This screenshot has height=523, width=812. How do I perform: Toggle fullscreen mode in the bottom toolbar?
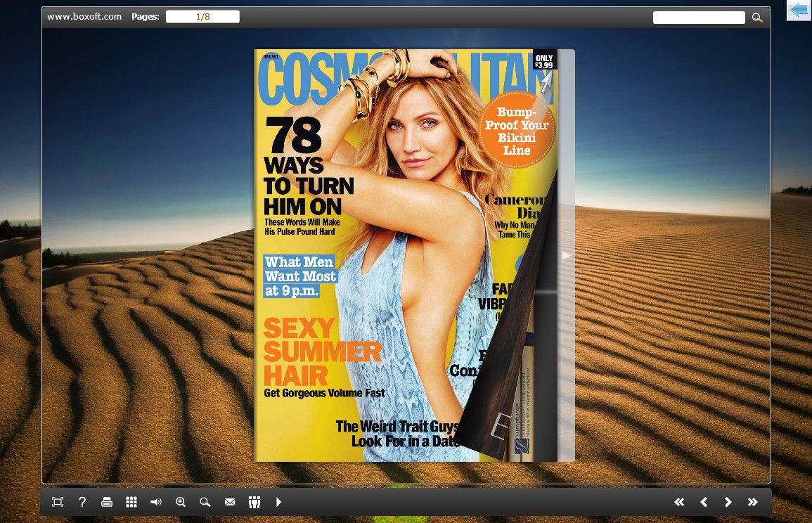(x=58, y=502)
